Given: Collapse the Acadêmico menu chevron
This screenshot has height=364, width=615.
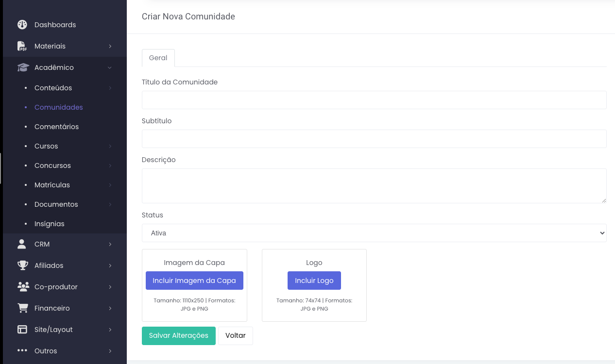Looking at the screenshot, I should (110, 67).
